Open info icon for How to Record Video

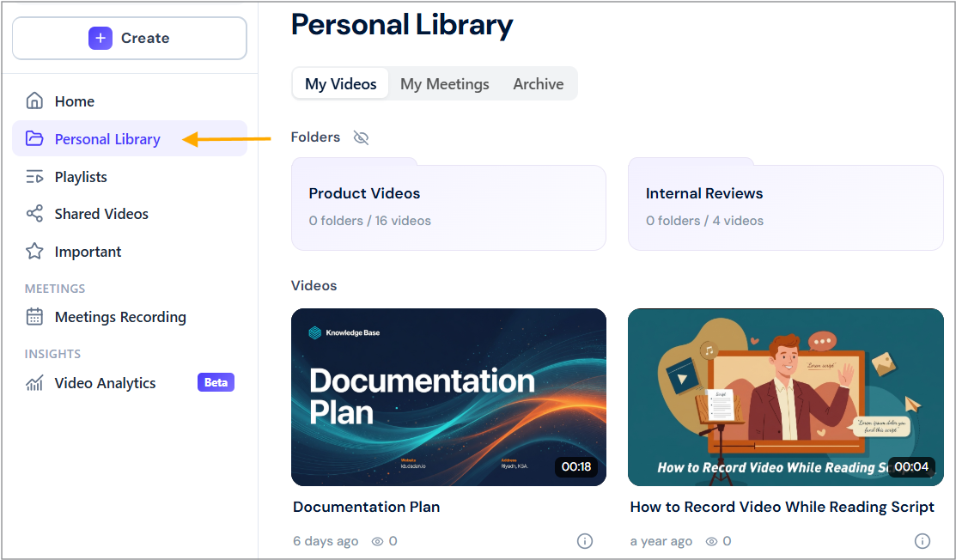pos(923,540)
